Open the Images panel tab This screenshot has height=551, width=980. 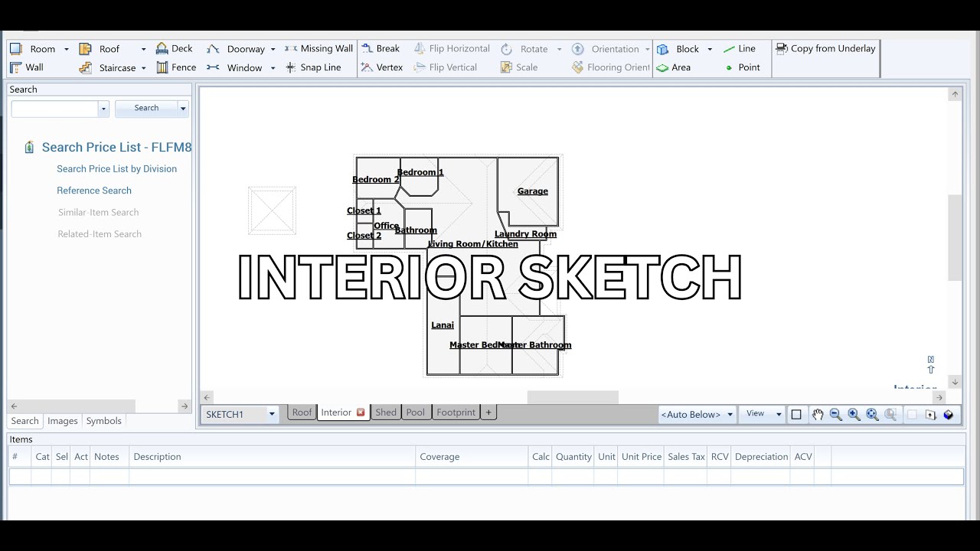63,421
